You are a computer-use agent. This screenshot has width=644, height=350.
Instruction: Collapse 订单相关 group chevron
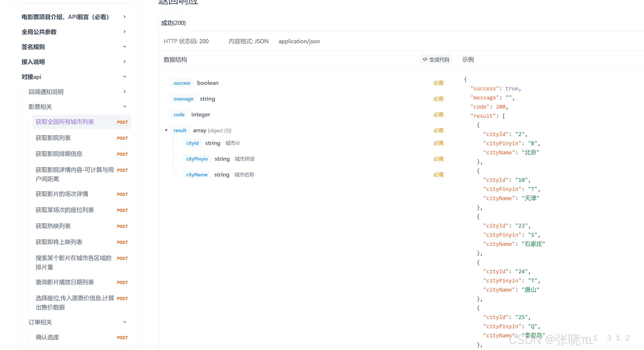[124, 322]
